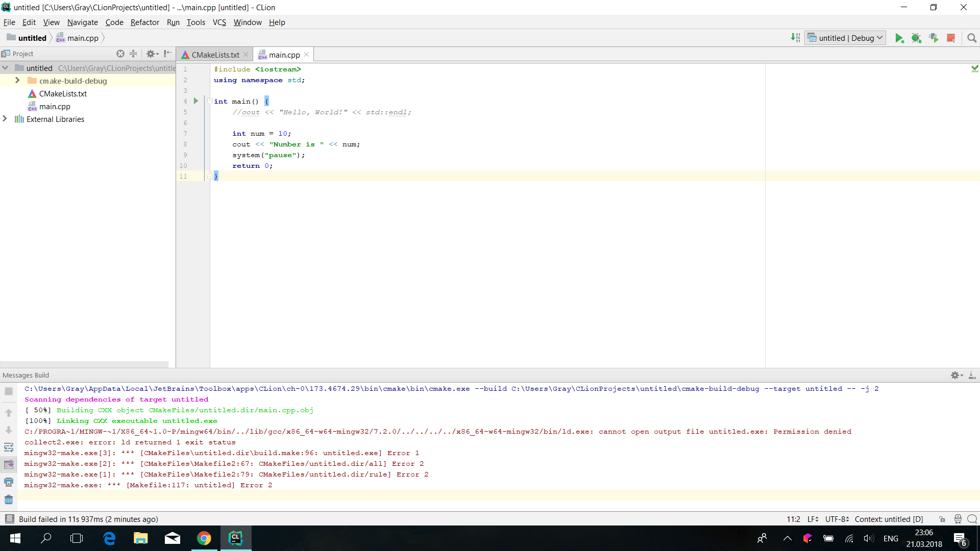Hide the Messages Build panel
Image resolution: width=980 pixels, height=551 pixels.
pos(972,375)
